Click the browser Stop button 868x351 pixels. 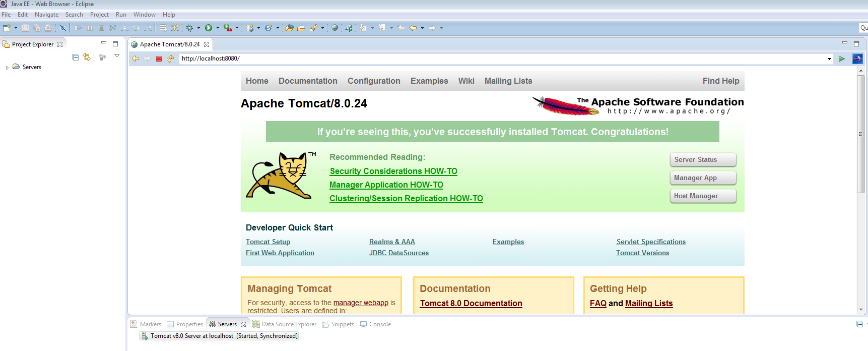pyautogui.click(x=159, y=58)
